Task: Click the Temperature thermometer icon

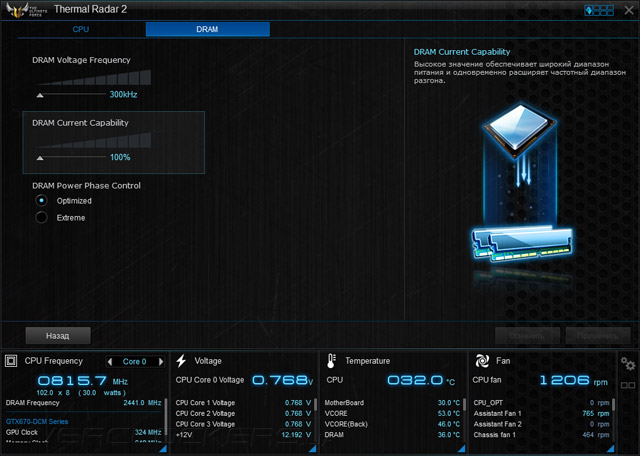Action: [331, 361]
